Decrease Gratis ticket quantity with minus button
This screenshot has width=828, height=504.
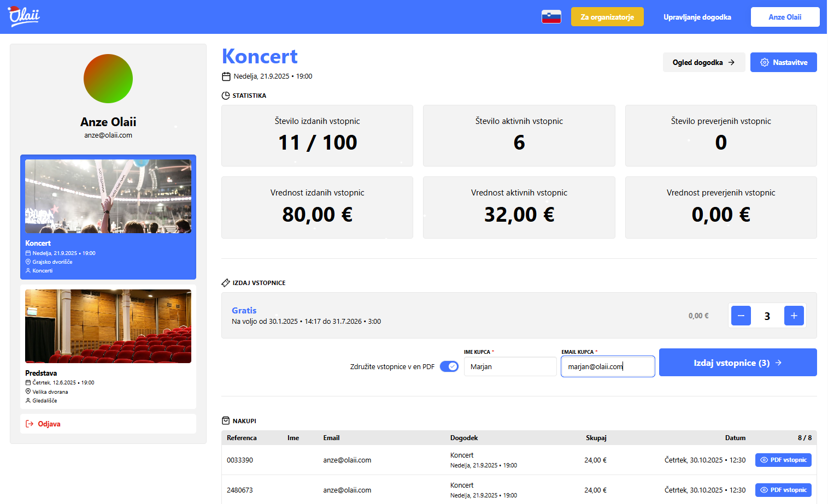pyautogui.click(x=741, y=316)
